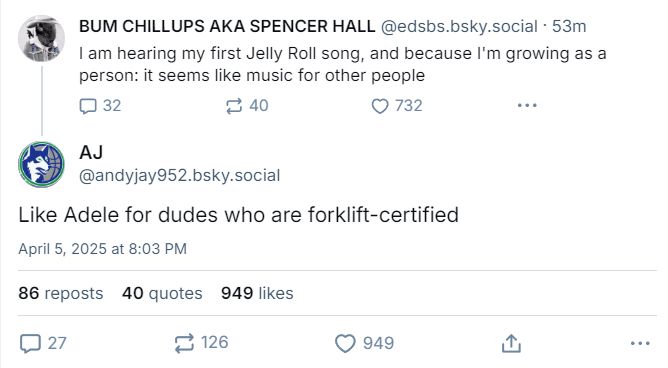This screenshot has width=668, height=368.
Task: Click the @edsbs.bsky.social handle
Action: pos(459,26)
